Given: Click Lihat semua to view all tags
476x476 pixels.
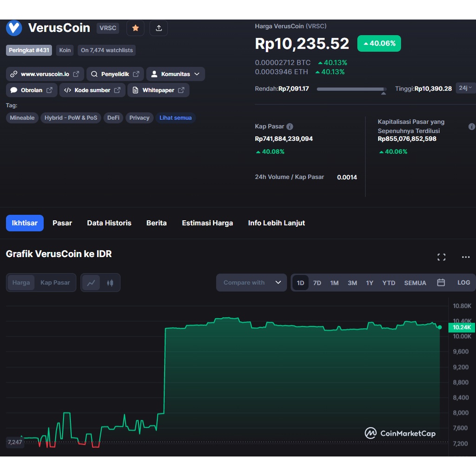Looking at the screenshot, I should pyautogui.click(x=175, y=118).
